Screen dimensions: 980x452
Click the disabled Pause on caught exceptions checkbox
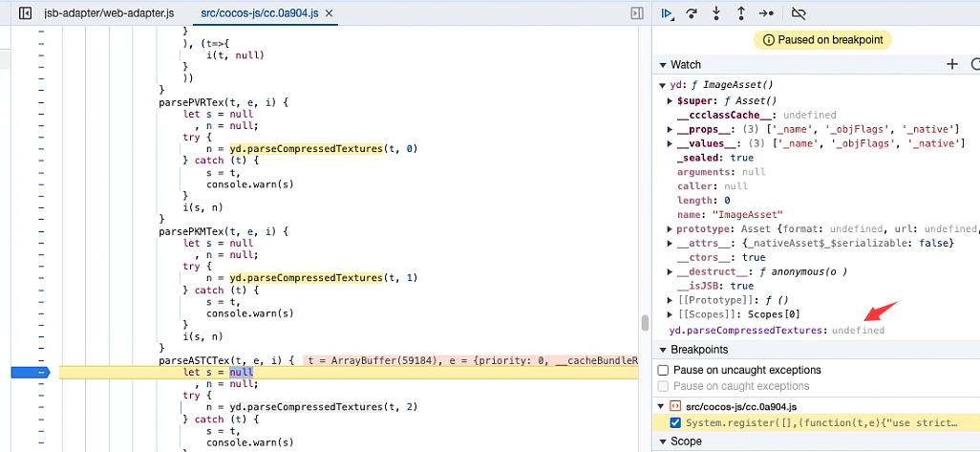[663, 386]
